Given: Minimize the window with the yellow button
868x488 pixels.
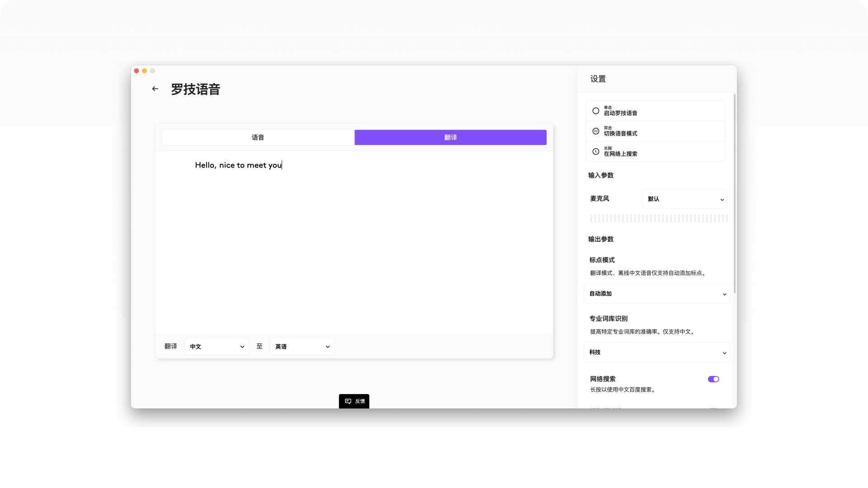Looking at the screenshot, I should pos(145,71).
